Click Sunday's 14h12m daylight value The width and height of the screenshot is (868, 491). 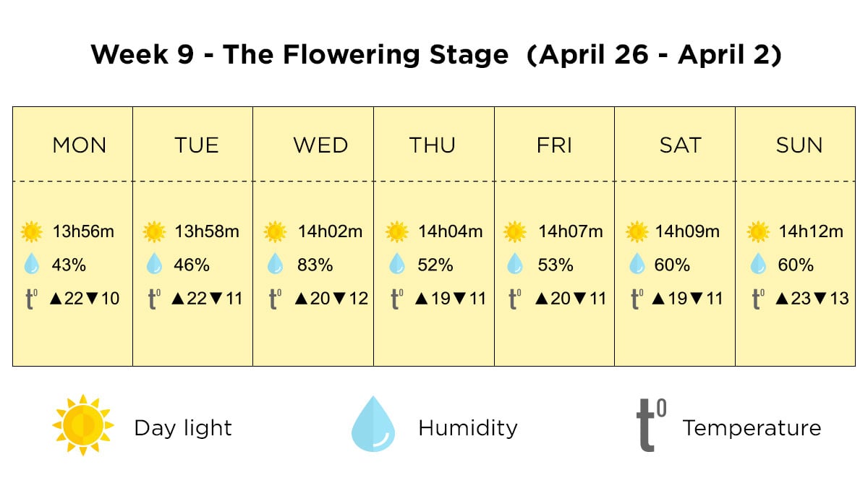click(x=811, y=232)
